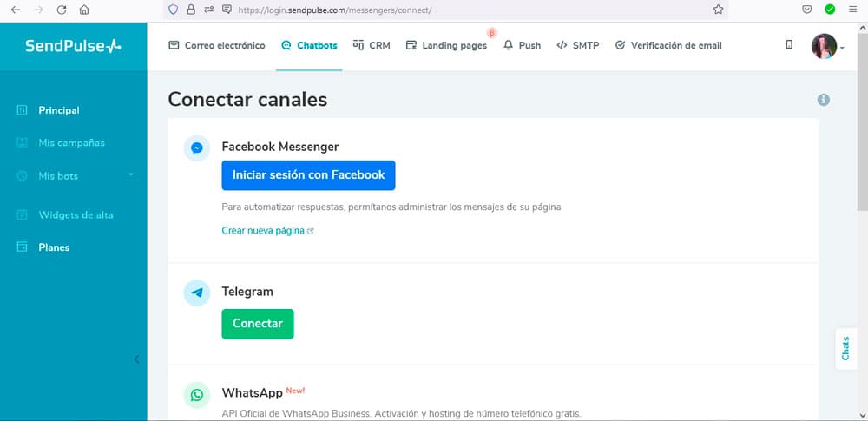This screenshot has height=421, width=868.
Task: Open the Firefox hamburger menu
Action: pyautogui.click(x=853, y=10)
